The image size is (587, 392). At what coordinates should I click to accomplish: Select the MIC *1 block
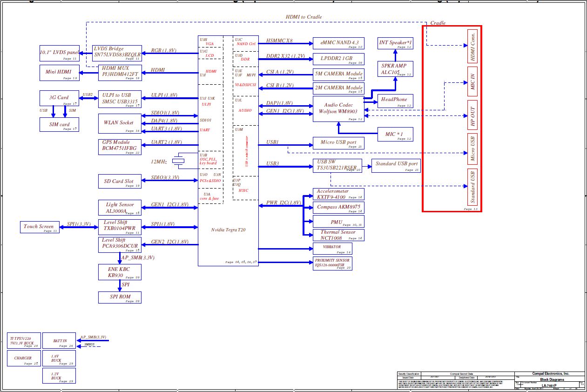[x=395, y=134]
